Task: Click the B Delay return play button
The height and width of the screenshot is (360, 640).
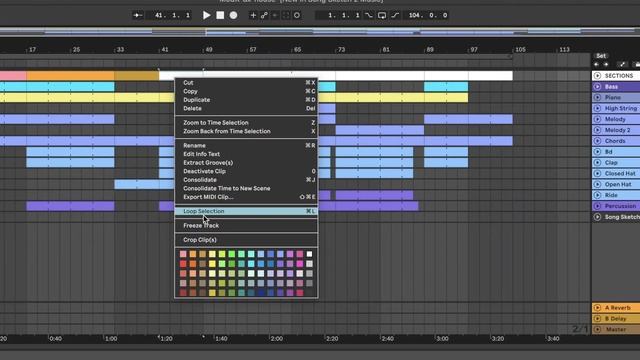Action: tap(598, 318)
